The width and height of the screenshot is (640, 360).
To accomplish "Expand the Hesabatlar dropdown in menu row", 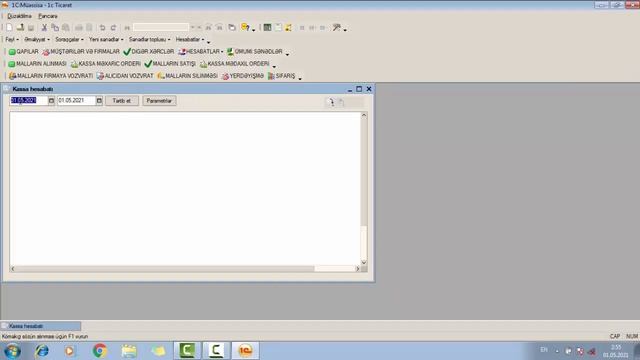I will [x=190, y=40].
